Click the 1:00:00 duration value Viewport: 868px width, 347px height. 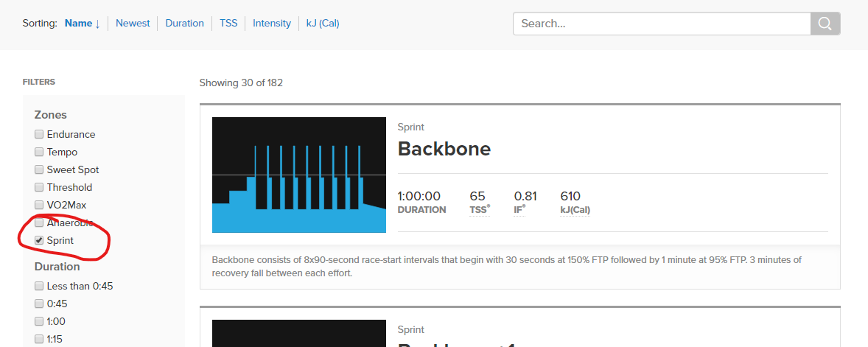(419, 196)
